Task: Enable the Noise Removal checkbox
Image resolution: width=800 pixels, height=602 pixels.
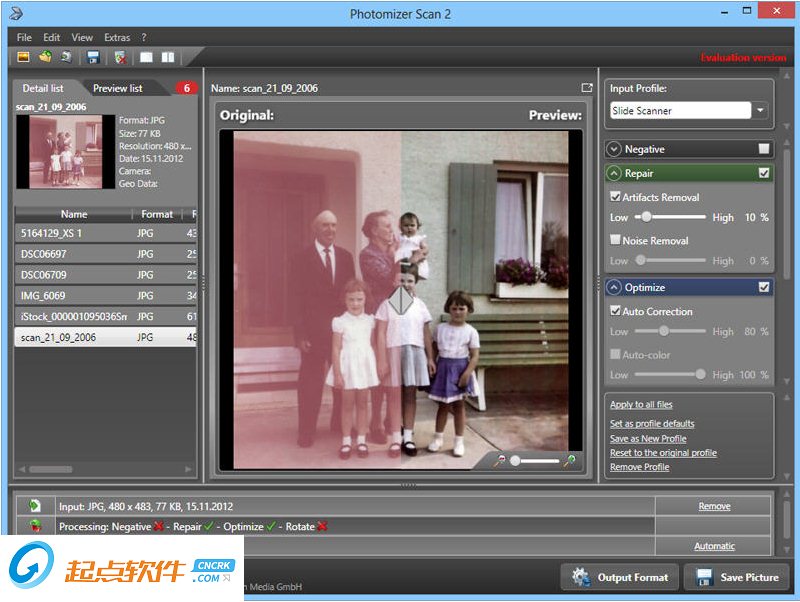Action: (x=615, y=240)
